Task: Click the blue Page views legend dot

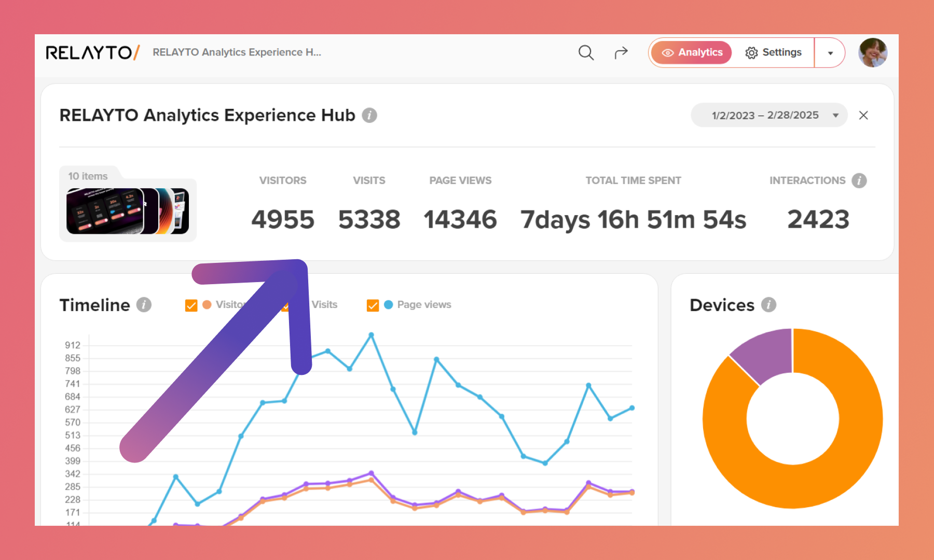Action: [389, 305]
